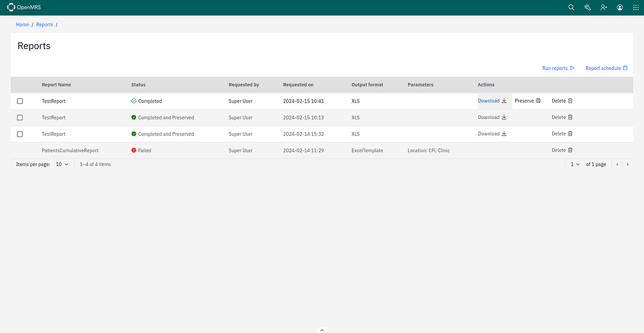Screen dimensions: 644x333
Task: Go to previous page arrow
Action: [617, 164]
